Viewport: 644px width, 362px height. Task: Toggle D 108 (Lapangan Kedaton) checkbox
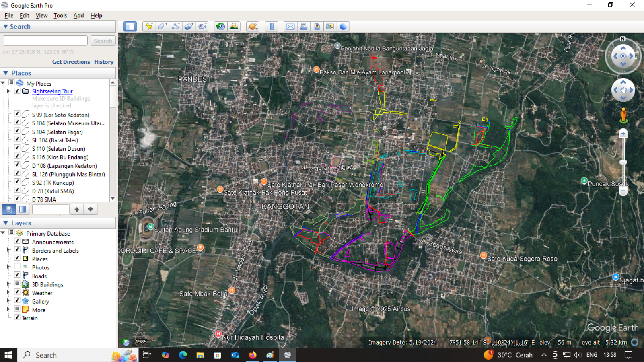coord(17,165)
